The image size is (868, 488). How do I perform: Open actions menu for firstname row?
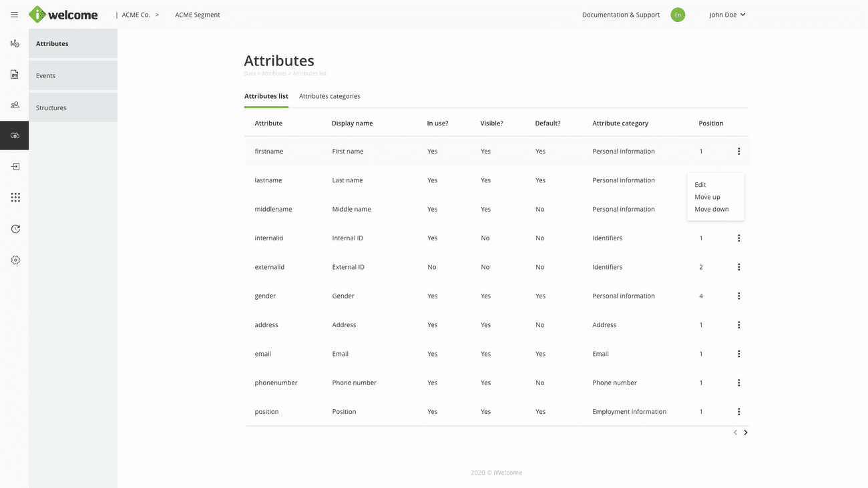tap(738, 152)
